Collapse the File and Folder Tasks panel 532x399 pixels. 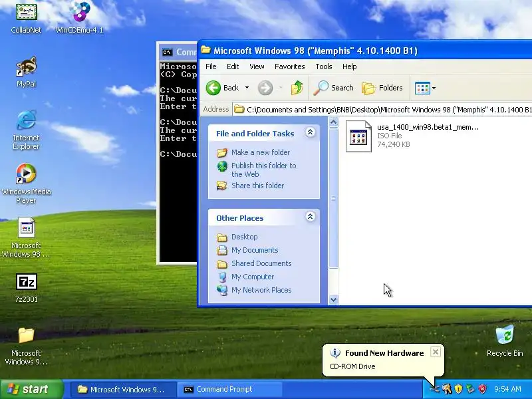tap(310, 132)
